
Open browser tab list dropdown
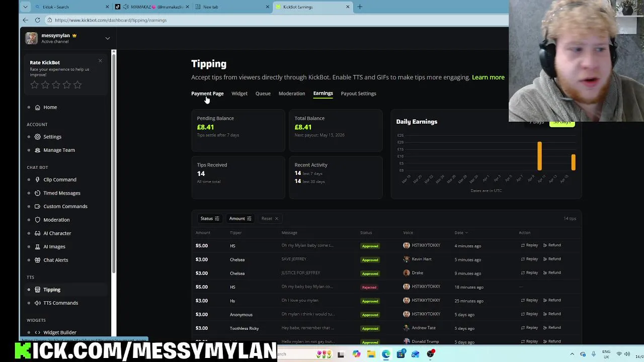[25, 7]
